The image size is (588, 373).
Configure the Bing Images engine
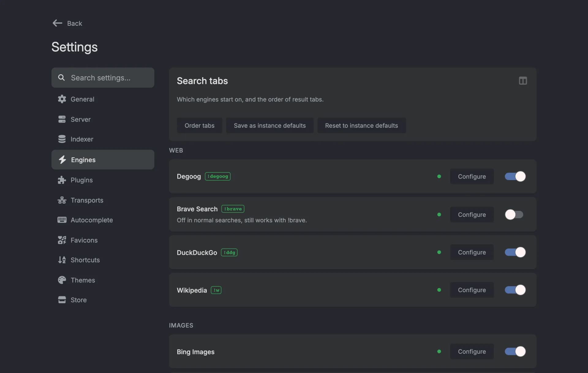pos(472,351)
